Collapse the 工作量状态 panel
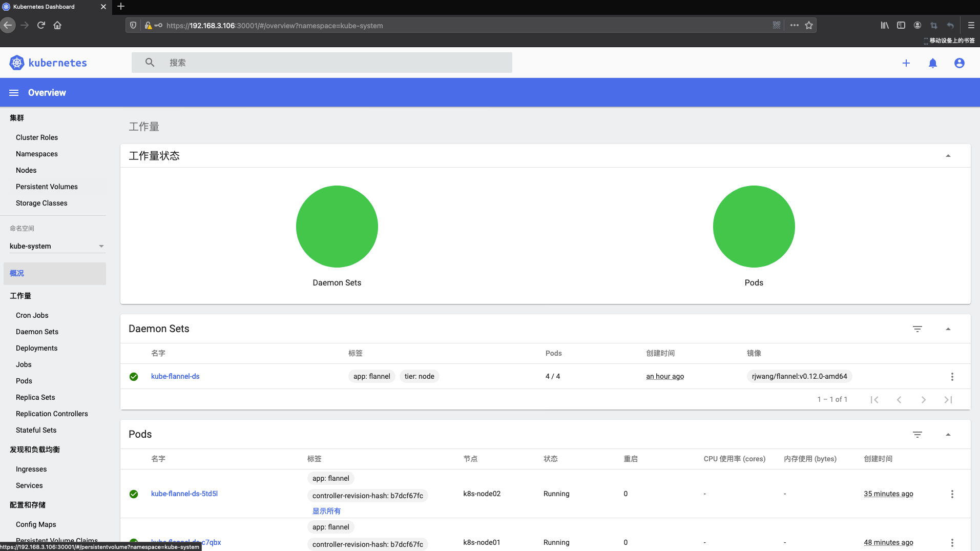This screenshot has height=551, width=980. [948, 156]
